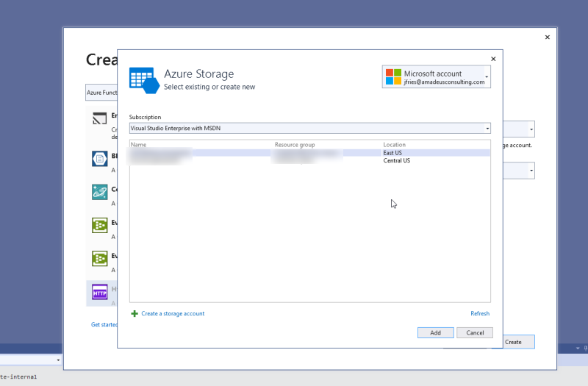The height and width of the screenshot is (386, 588).
Task: Select the Empty template icon
Action: [x=100, y=119]
